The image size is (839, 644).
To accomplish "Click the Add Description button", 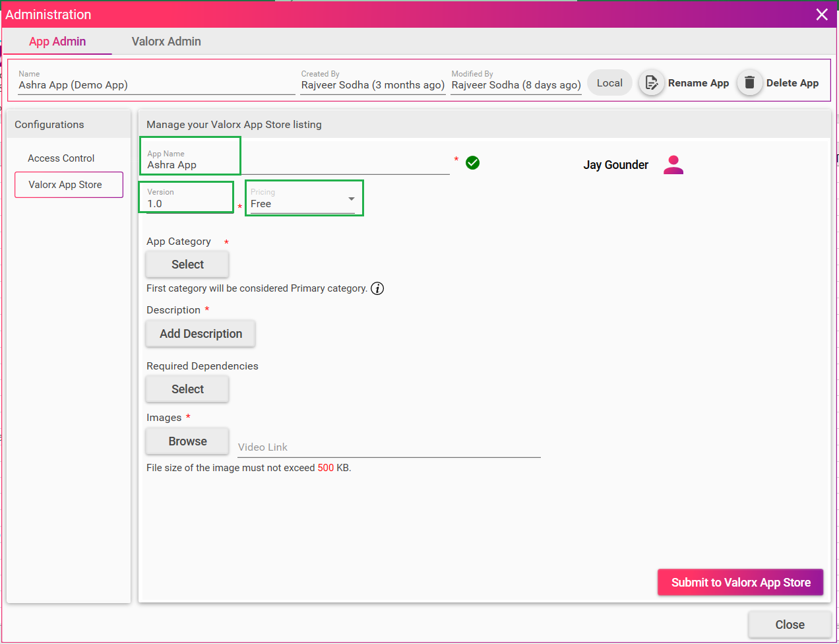I will (201, 334).
